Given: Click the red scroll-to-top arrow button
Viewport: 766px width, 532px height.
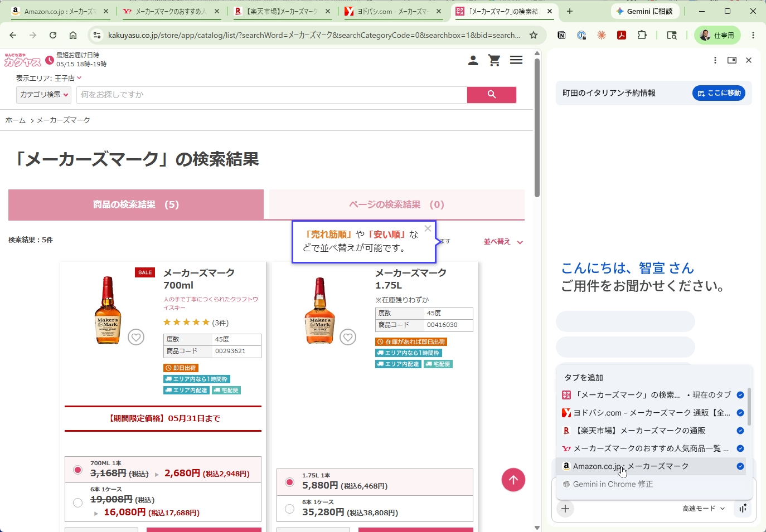Looking at the screenshot, I should [x=513, y=480].
